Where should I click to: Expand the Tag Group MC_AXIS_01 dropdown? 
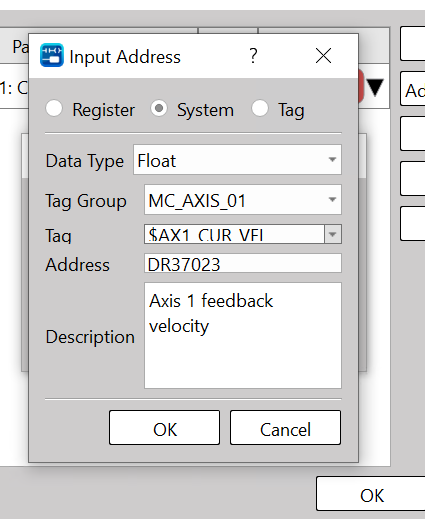click(x=243, y=200)
